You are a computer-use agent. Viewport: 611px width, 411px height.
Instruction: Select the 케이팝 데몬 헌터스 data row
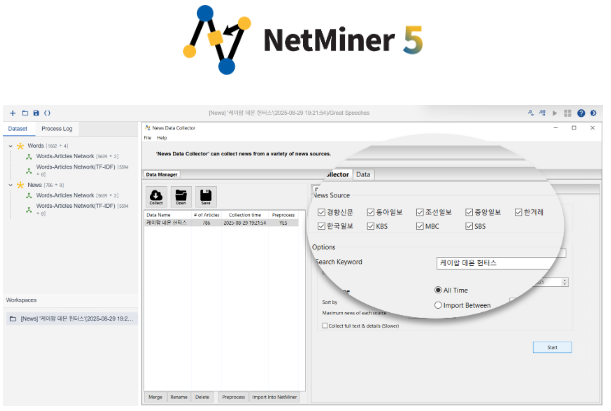pos(221,223)
